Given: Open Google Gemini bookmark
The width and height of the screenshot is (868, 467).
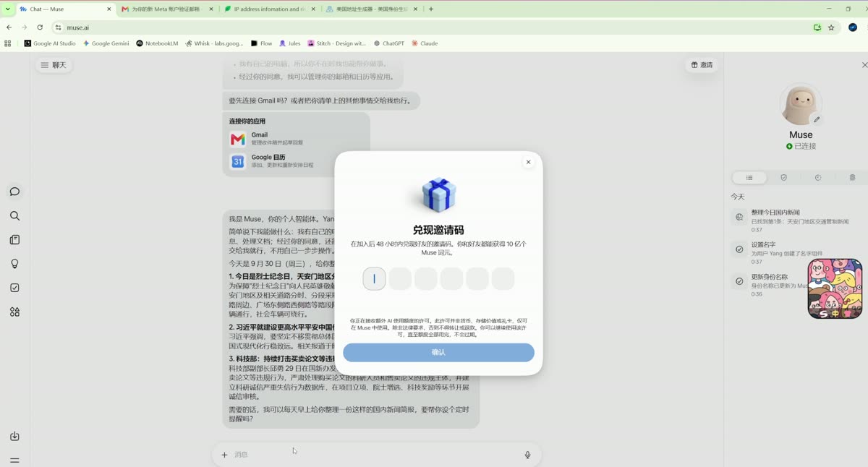Looking at the screenshot, I should pos(106,43).
